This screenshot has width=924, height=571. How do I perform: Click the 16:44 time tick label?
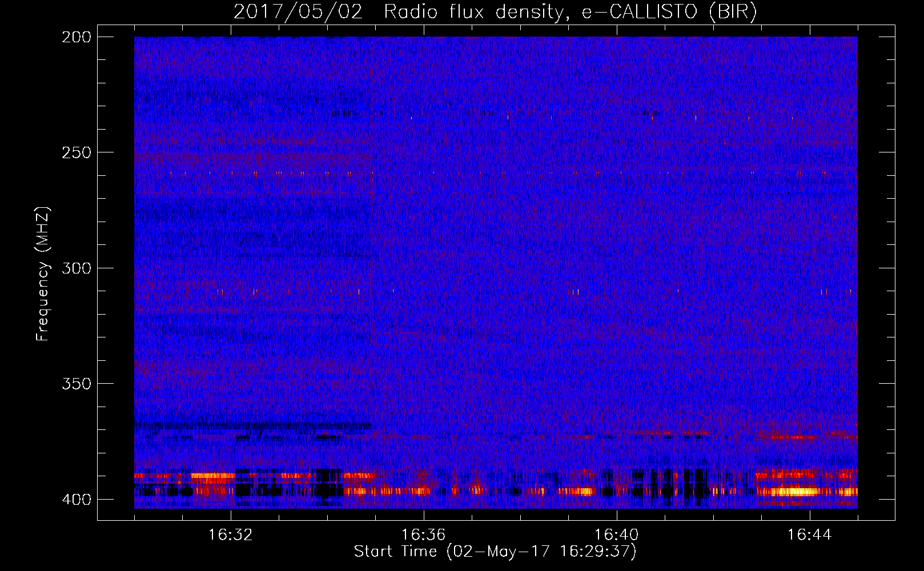pos(810,535)
